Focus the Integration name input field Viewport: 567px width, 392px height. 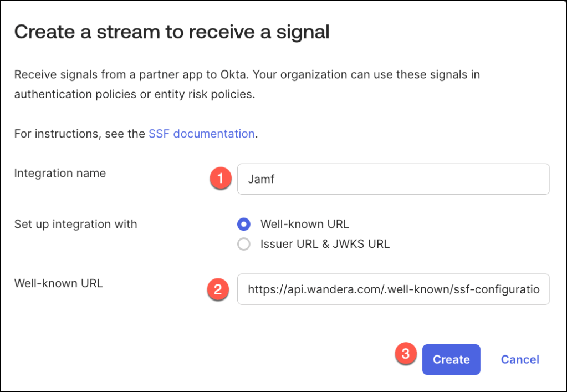[x=393, y=179]
